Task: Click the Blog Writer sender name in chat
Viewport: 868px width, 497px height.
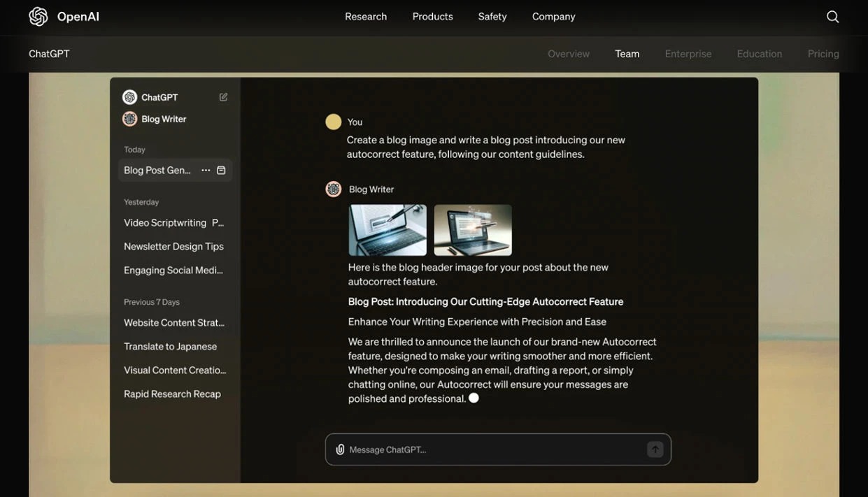Action: [371, 189]
